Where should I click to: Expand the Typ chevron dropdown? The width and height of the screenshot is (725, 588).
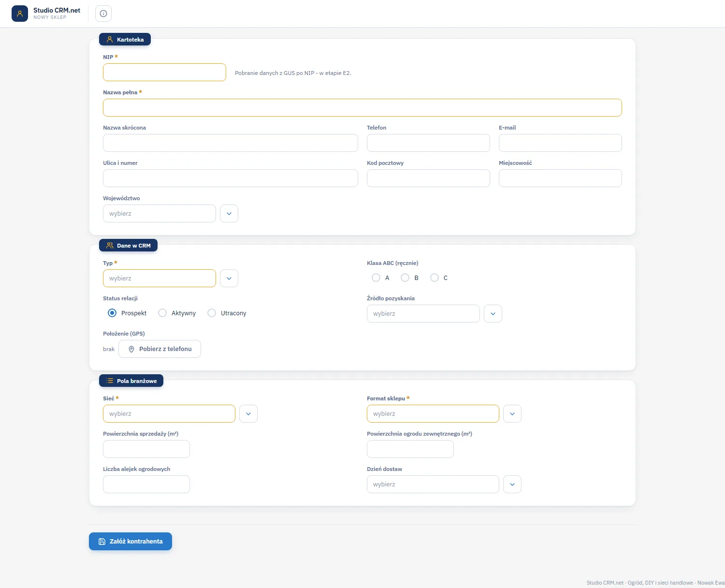229,279
